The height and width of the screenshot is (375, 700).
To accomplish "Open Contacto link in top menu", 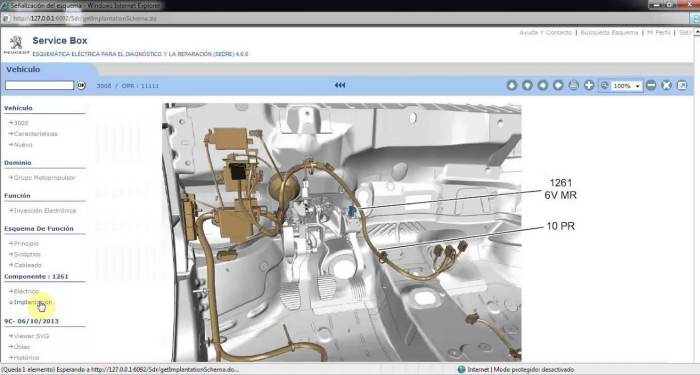I will (558, 33).
